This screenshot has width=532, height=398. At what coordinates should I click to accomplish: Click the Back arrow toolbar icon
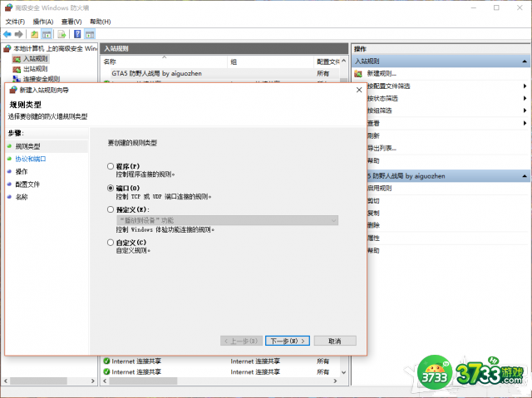point(7,34)
